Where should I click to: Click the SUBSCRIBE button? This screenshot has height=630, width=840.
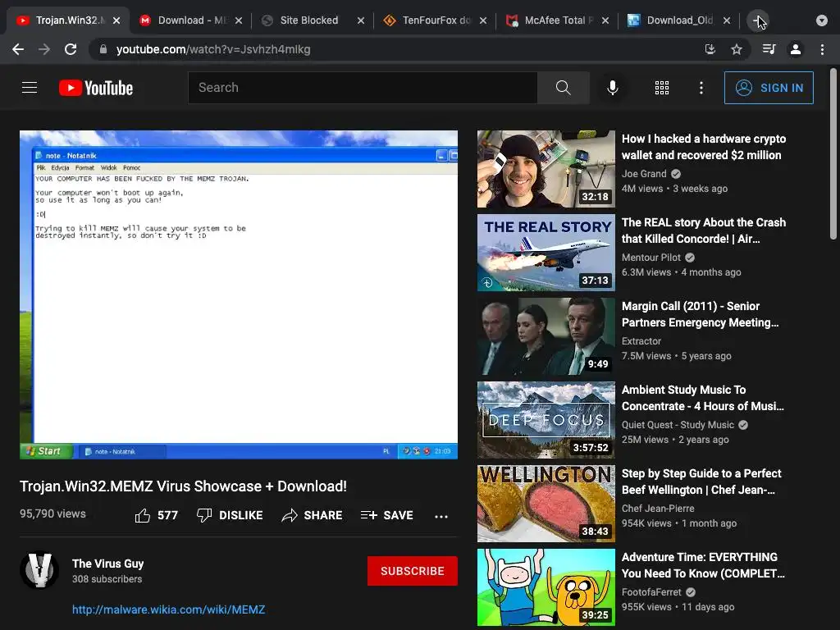pyautogui.click(x=412, y=571)
